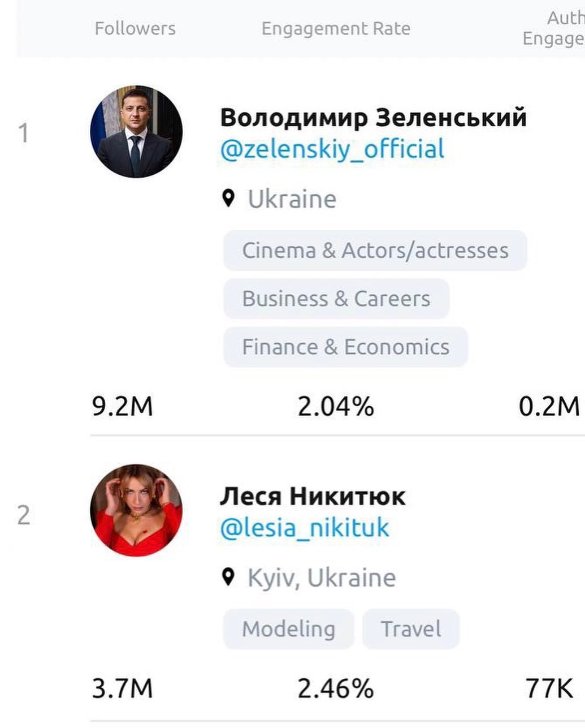The image size is (585, 728).
Task: Click the Ukraine location pin icon
Action: (228, 198)
